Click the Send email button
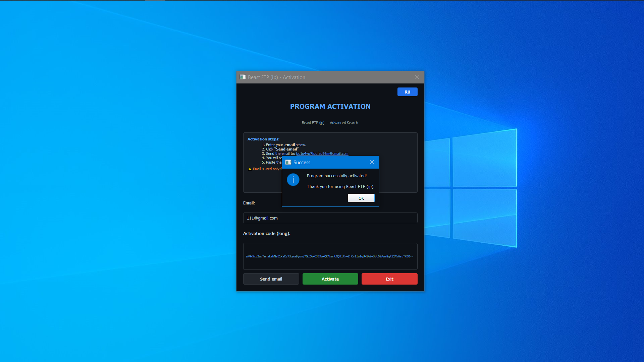The image size is (644, 362). (271, 279)
